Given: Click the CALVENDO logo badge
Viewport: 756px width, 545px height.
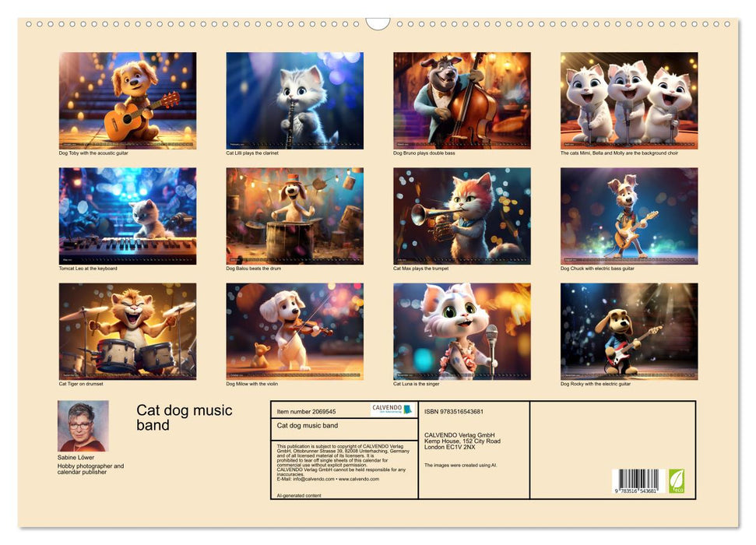Looking at the screenshot, I should (x=392, y=410).
